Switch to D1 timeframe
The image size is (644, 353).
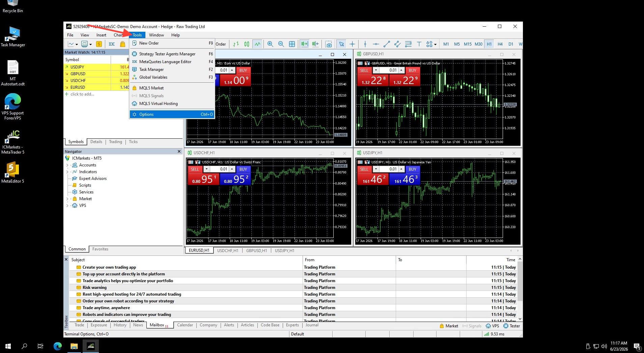511,44
